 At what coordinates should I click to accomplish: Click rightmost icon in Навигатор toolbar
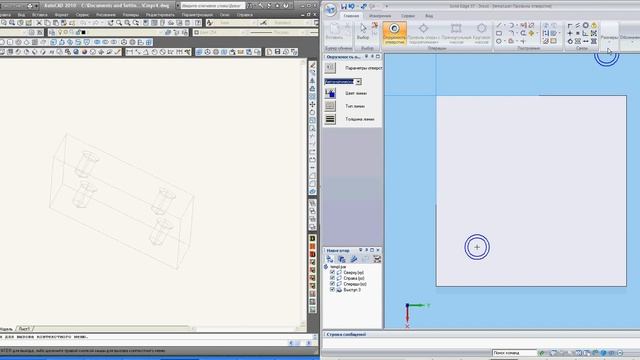(377, 259)
